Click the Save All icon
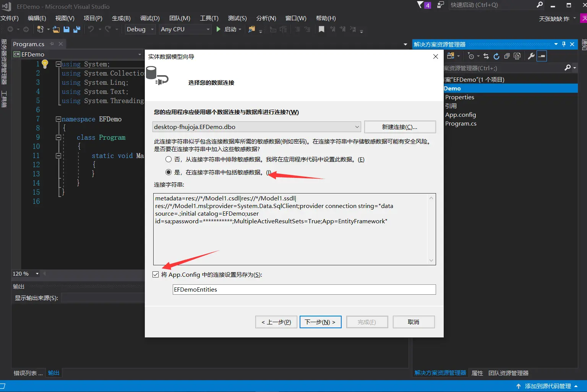587x392 pixels. point(77,29)
